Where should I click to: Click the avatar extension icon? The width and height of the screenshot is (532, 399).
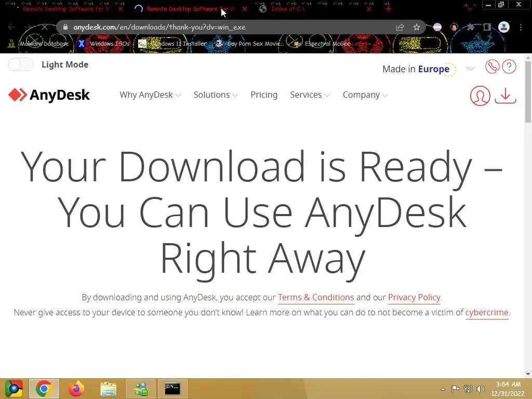pyautogui.click(x=454, y=27)
